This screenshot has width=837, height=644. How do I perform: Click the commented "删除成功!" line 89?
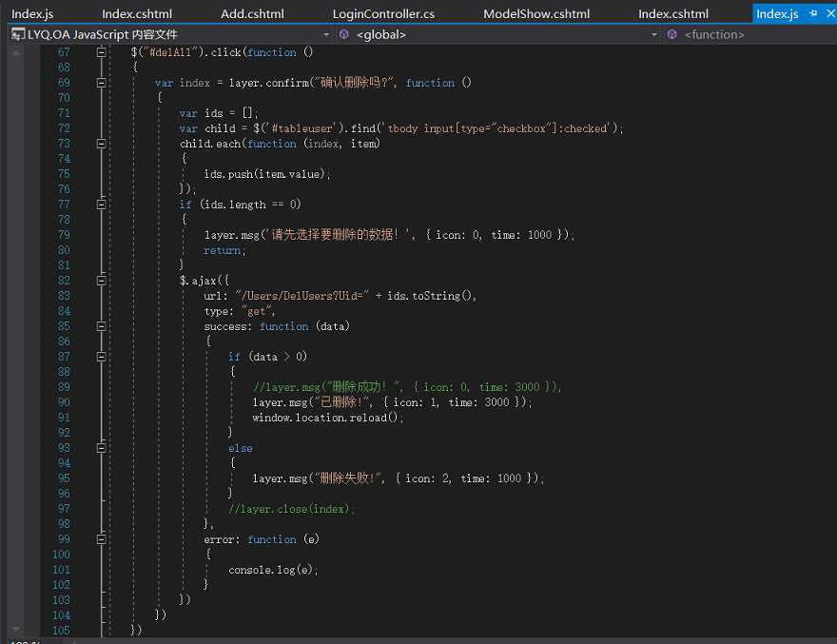(407, 387)
